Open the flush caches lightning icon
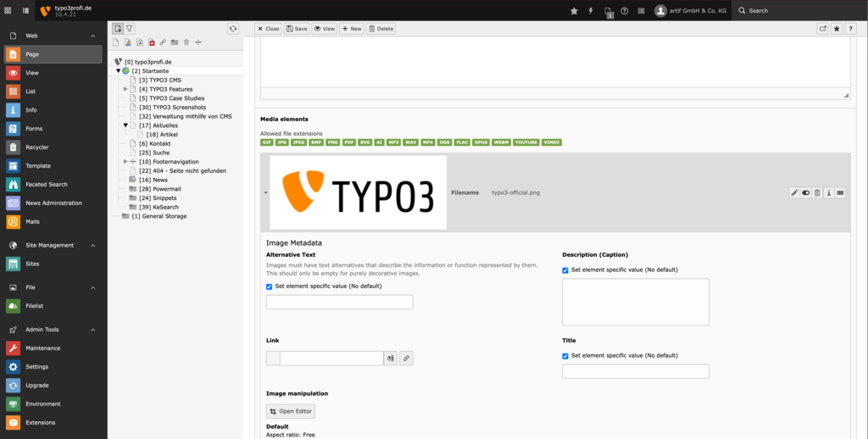This screenshot has height=439, width=868. pos(591,10)
